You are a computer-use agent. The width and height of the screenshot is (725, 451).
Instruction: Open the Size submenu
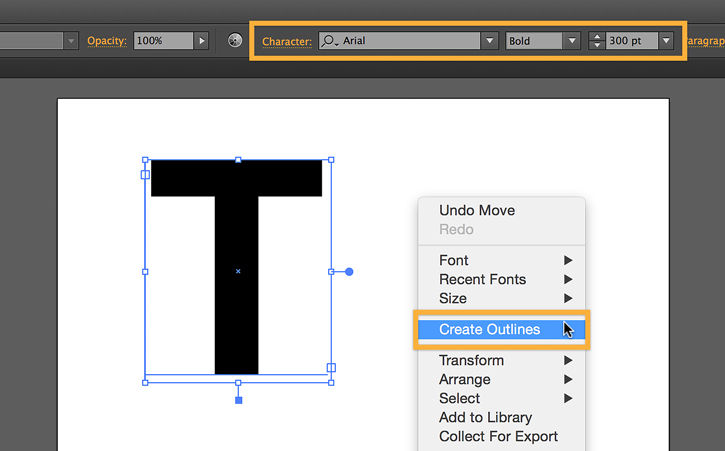(502, 298)
